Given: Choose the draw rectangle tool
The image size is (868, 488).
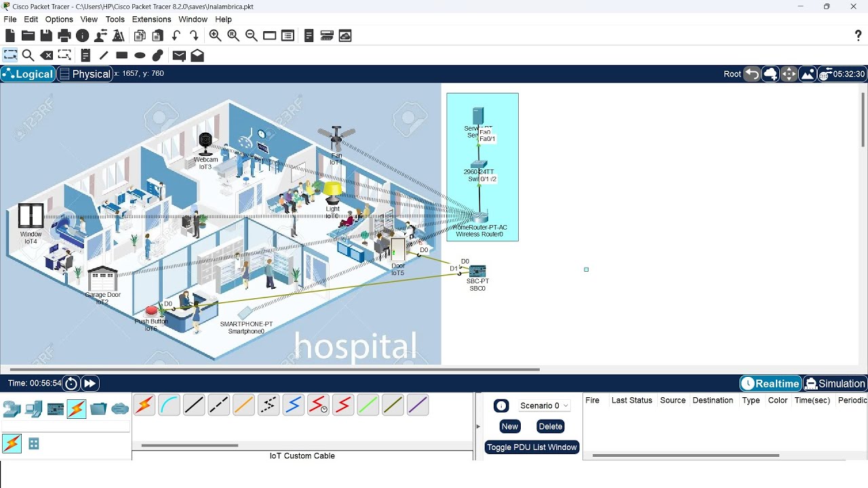Looking at the screenshot, I should [122, 56].
